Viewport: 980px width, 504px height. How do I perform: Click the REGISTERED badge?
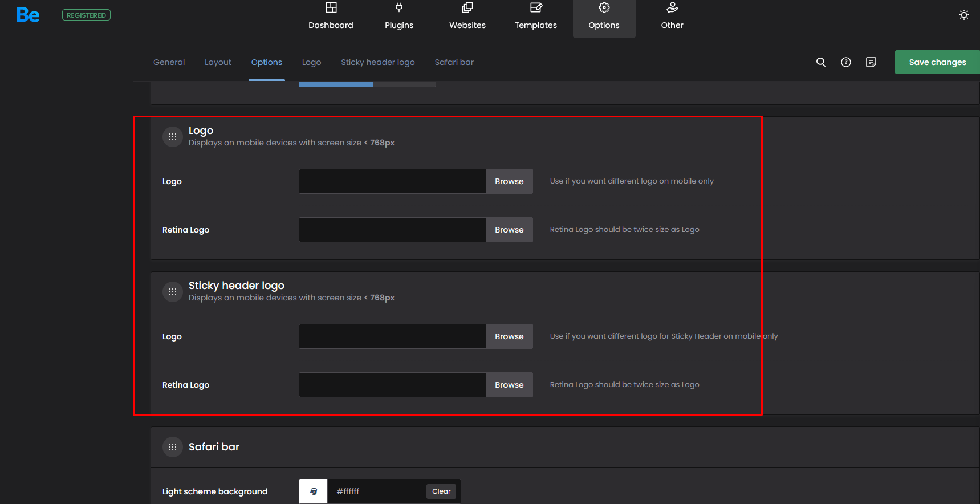point(86,15)
